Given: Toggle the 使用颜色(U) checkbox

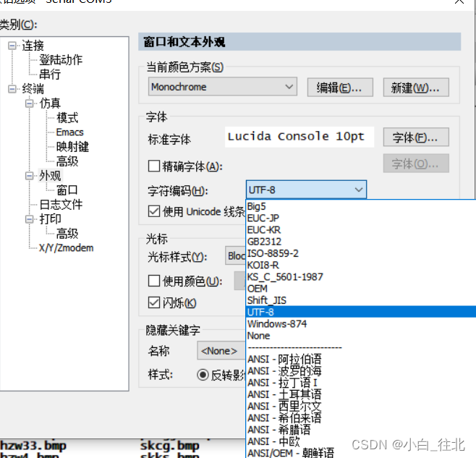Looking at the screenshot, I should pyautogui.click(x=154, y=281).
